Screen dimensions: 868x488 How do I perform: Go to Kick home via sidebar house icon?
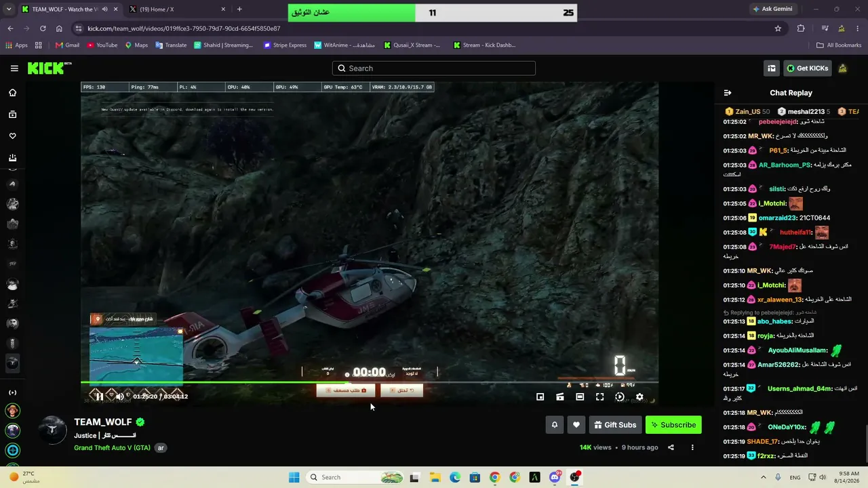coord(12,93)
